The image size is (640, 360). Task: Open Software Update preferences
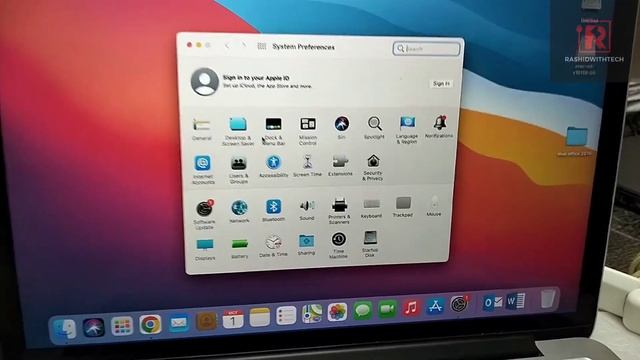click(x=204, y=208)
